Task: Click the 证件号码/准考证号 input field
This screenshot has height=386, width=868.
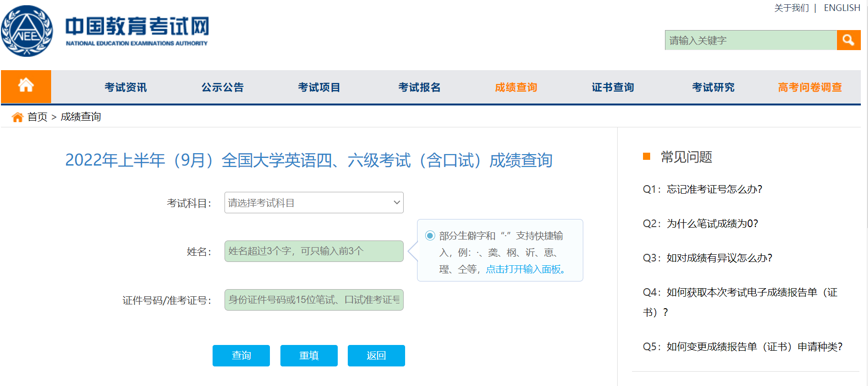Action: 314,300
